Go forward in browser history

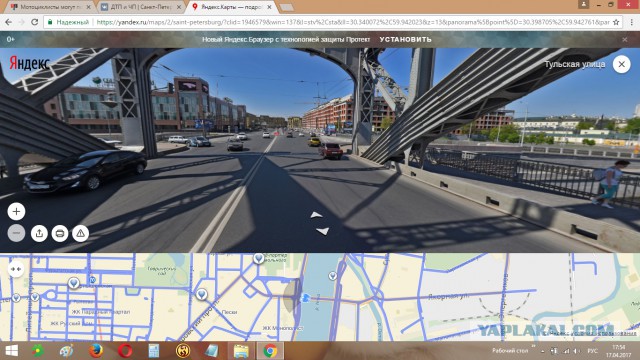pos(21,22)
